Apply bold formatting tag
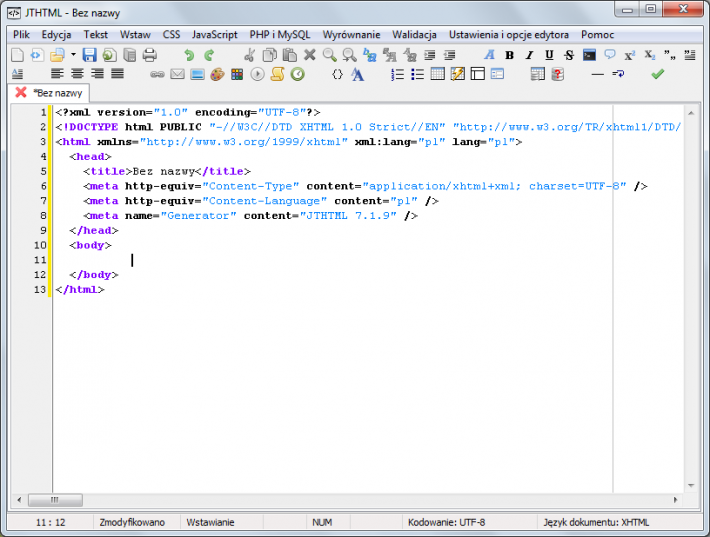Viewport: 710px width, 537px height. coord(509,55)
